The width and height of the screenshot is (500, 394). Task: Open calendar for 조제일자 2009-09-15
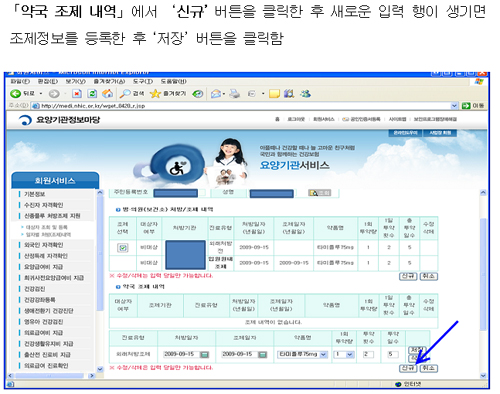(x=263, y=355)
